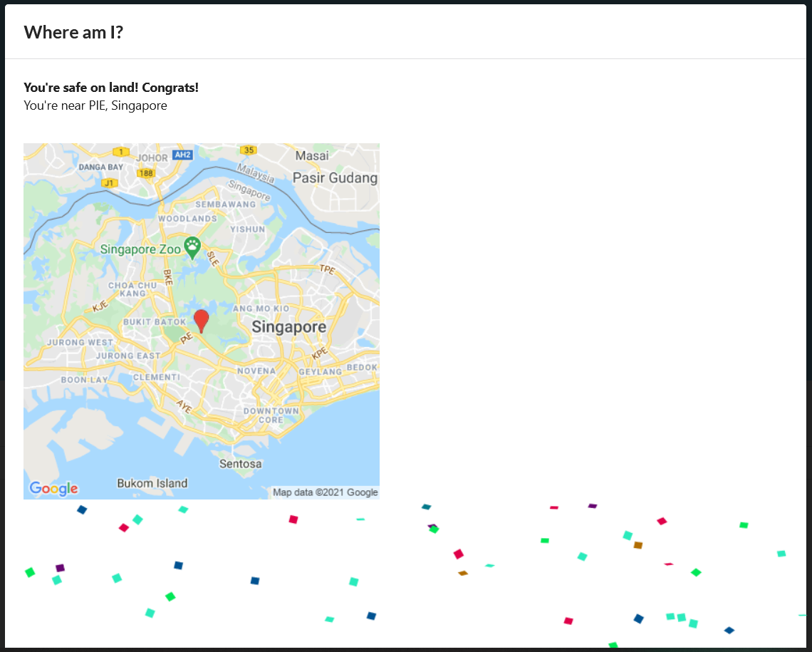This screenshot has height=652, width=812.
Task: Click the AH2 highway shield
Action: pos(183,155)
